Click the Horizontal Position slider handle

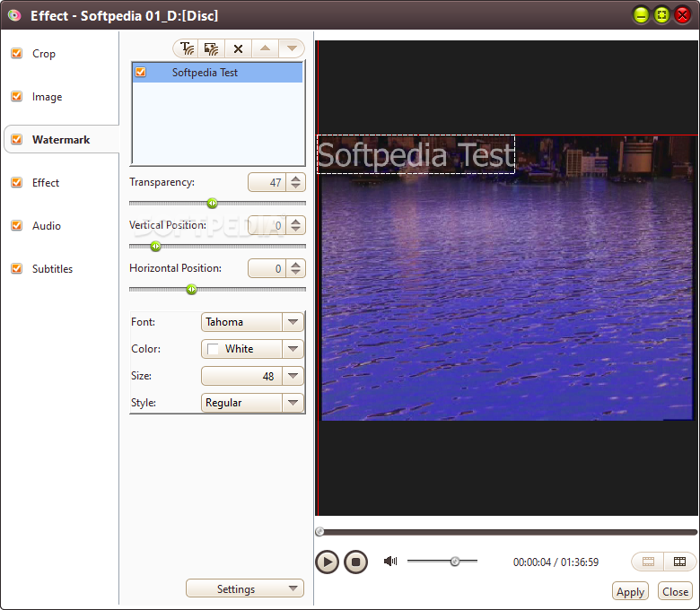[x=191, y=290]
